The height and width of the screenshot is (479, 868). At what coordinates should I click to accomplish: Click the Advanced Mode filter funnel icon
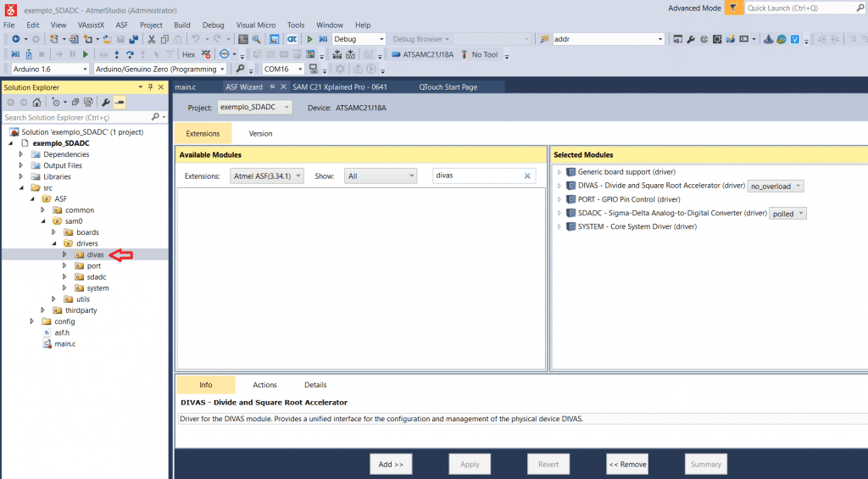732,8
